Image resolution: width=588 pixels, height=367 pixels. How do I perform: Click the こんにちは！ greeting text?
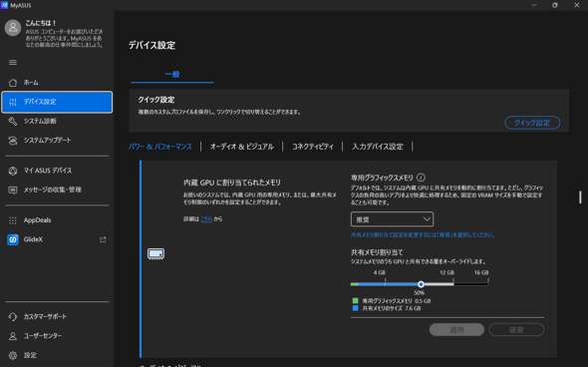pyautogui.click(x=41, y=23)
